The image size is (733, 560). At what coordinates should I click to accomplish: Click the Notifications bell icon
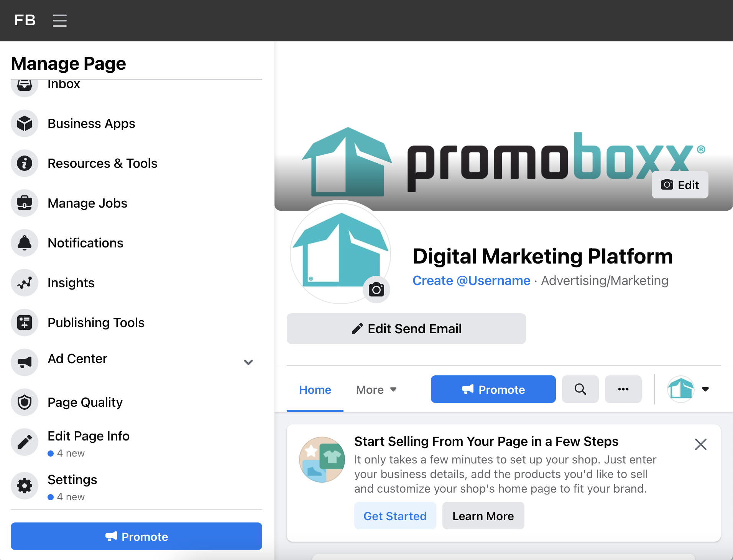click(25, 243)
